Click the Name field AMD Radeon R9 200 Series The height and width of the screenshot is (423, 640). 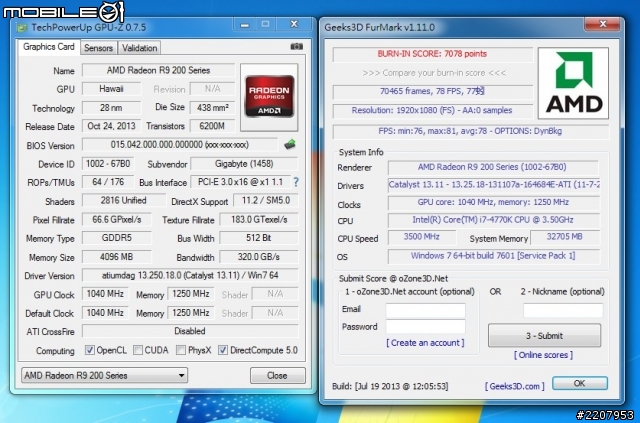point(158,70)
